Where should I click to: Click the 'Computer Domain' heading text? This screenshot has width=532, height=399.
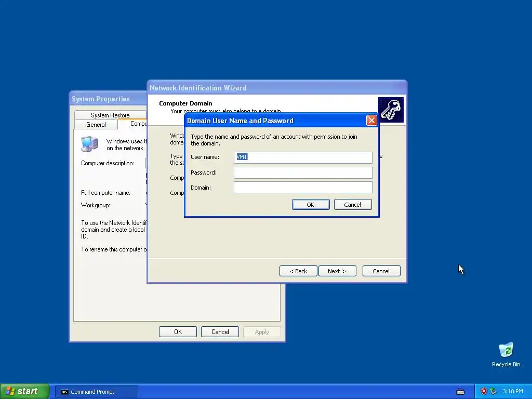pyautogui.click(x=185, y=103)
